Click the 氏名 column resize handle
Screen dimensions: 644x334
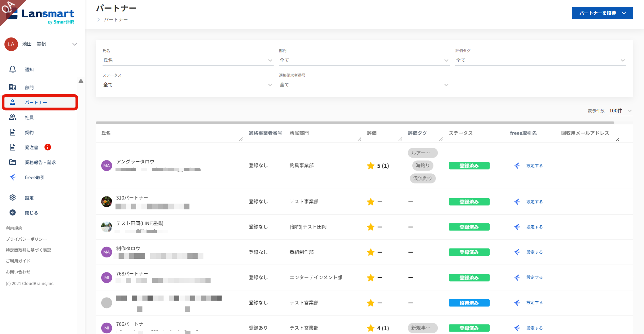241,139
